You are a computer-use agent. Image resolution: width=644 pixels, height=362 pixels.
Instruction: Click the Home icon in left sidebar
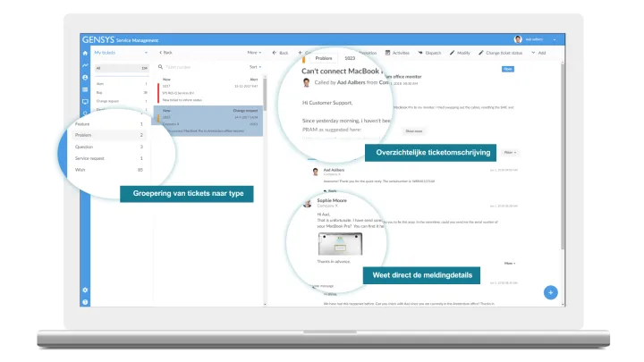pyautogui.click(x=85, y=53)
